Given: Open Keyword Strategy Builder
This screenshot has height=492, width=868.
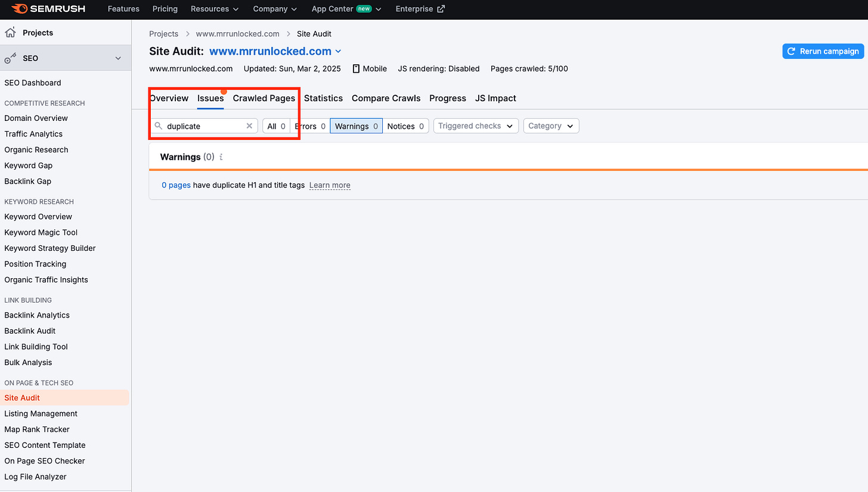Looking at the screenshot, I should coord(50,248).
